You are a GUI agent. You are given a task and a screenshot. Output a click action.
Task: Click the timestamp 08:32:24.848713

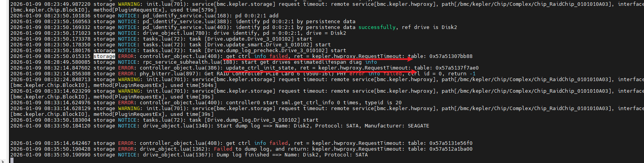point(67,80)
